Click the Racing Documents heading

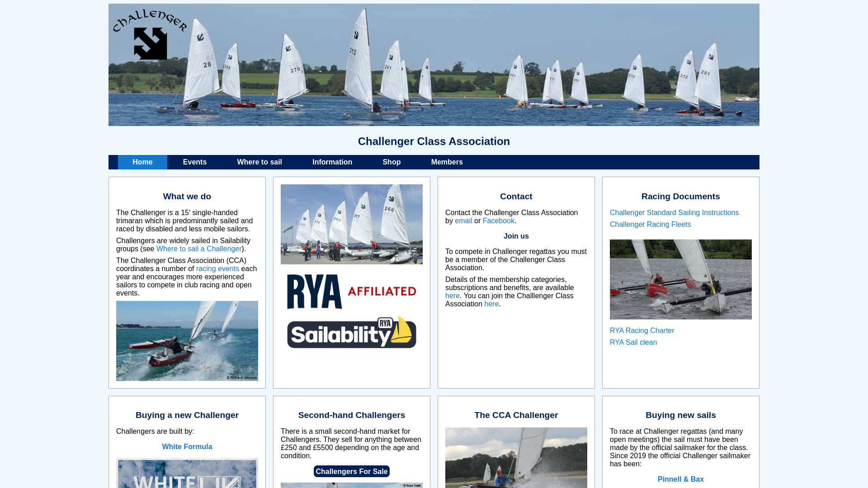coord(681,197)
